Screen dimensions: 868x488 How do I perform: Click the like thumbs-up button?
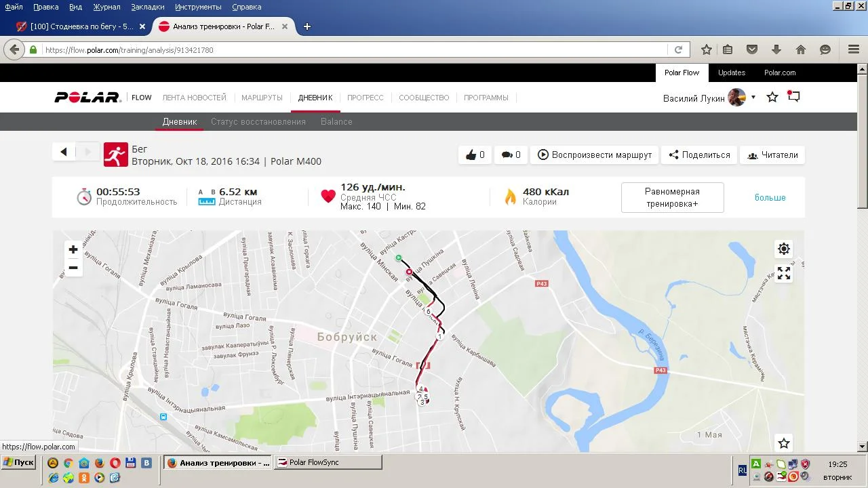[x=475, y=155]
